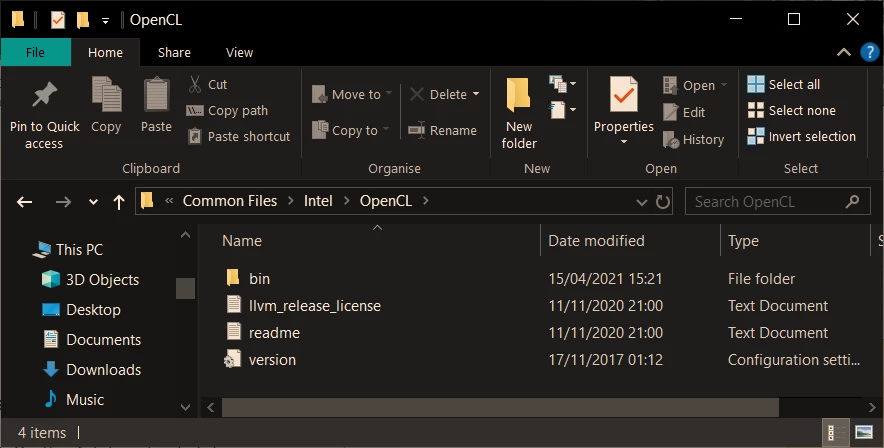Open the Move to menu
This screenshot has height=448, width=884.
(352, 94)
